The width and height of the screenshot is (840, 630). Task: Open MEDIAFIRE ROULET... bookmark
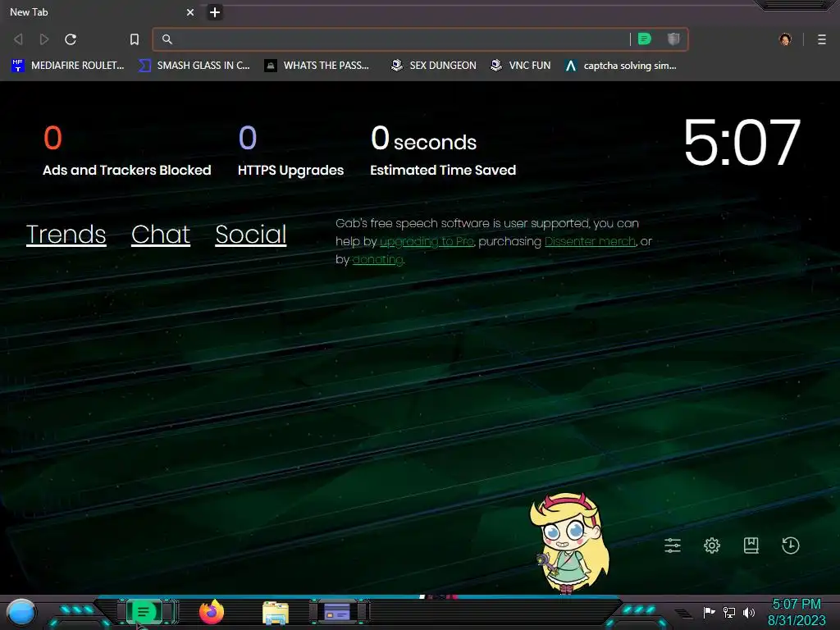click(x=68, y=66)
